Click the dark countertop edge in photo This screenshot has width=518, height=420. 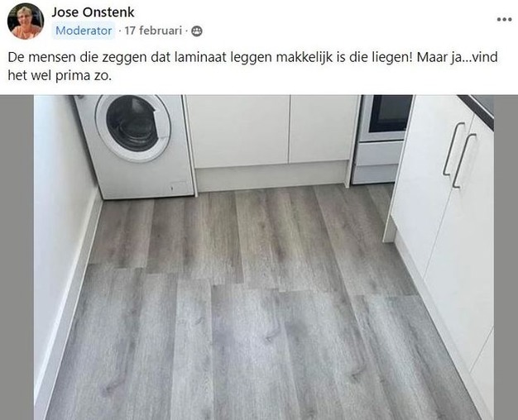coord(476,108)
